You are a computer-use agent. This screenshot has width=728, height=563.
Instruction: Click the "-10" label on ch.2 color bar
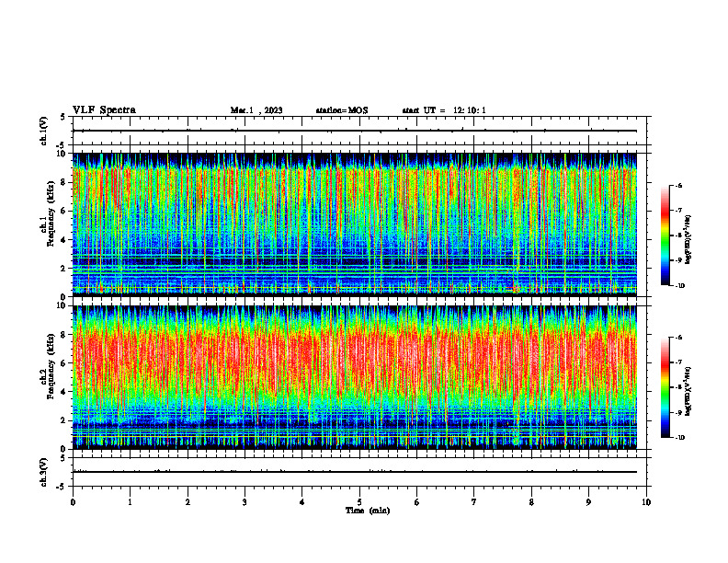(679, 438)
